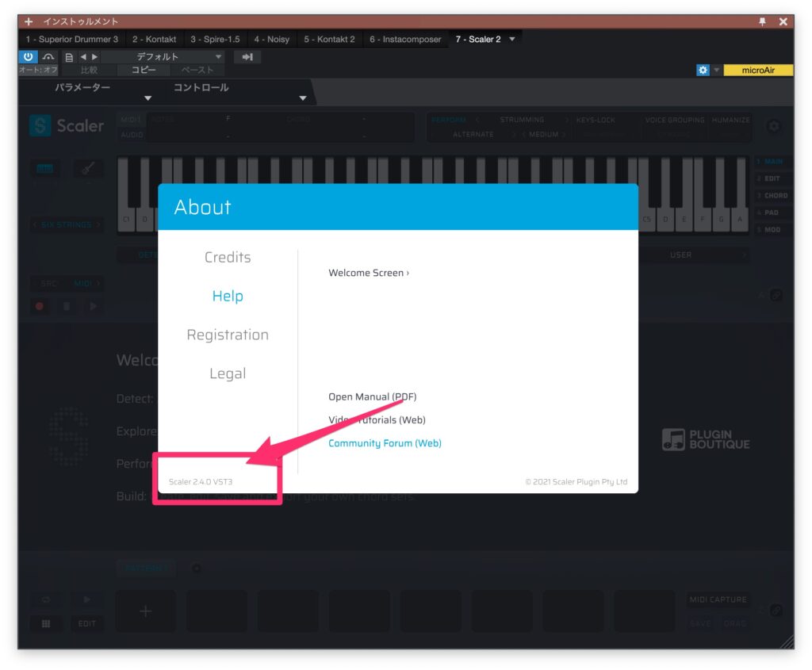Click the pin window icon
This screenshot has height=670, width=812.
[762, 21]
